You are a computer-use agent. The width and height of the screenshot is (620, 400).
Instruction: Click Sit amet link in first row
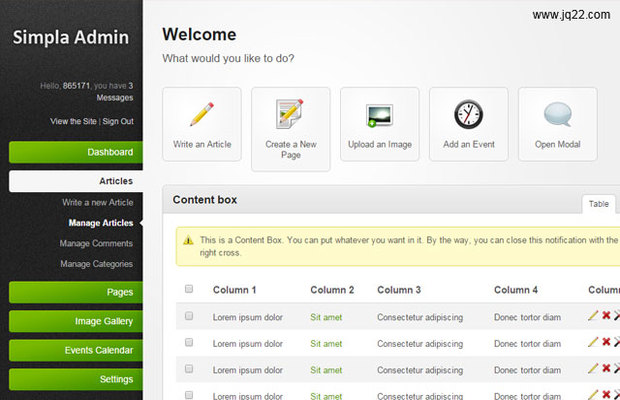326,317
